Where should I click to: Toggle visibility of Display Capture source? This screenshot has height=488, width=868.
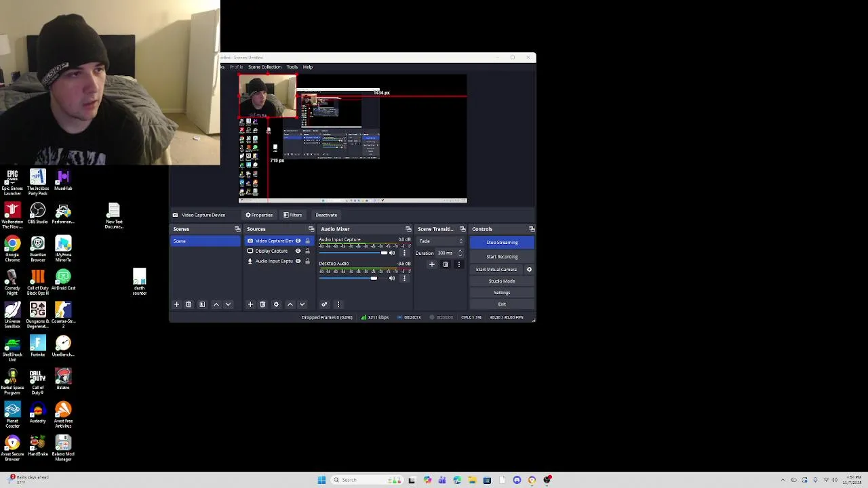[298, 251]
